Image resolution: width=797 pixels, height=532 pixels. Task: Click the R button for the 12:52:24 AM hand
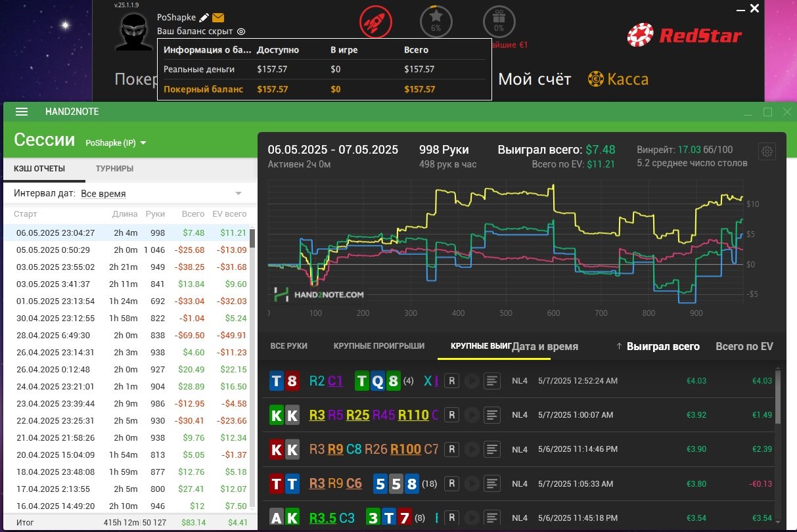(x=451, y=380)
